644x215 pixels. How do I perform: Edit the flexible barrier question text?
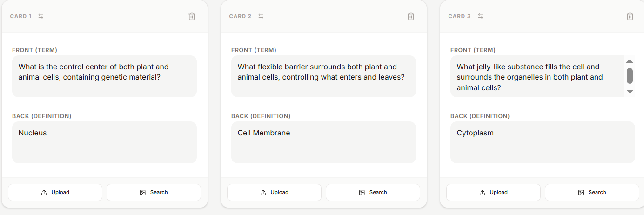pos(323,76)
